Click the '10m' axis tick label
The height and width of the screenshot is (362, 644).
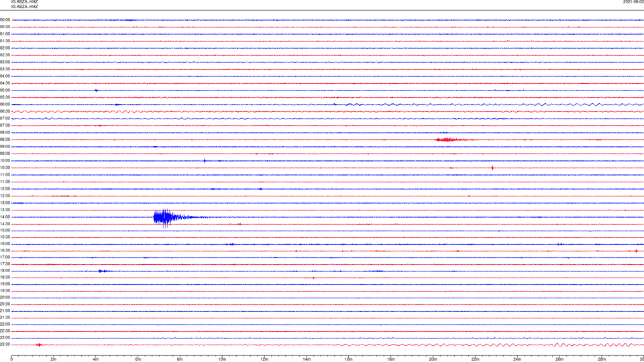pos(222,359)
